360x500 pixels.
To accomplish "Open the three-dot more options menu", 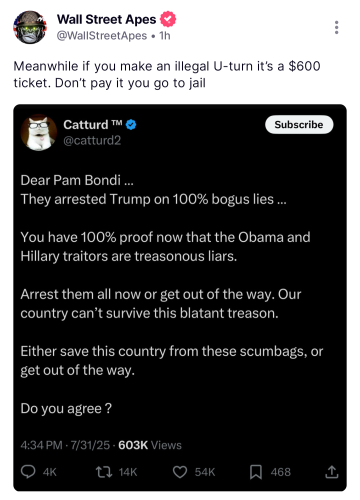I will click(337, 27).
